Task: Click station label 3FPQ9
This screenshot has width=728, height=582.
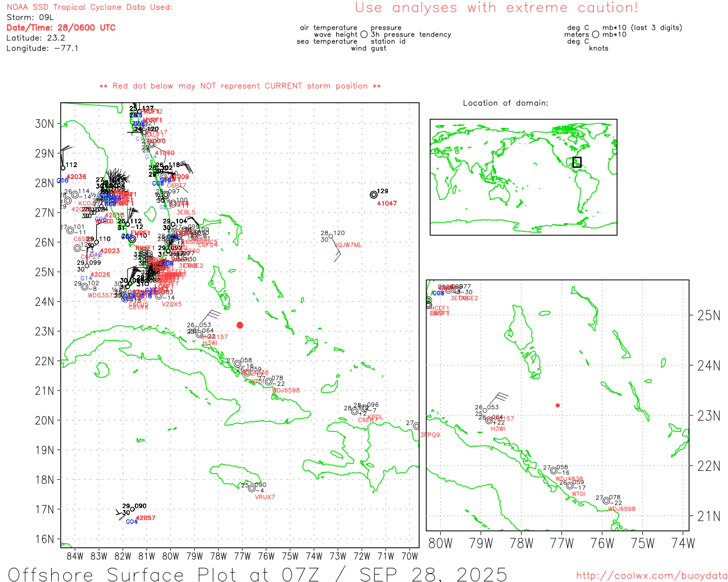Action: (x=431, y=435)
